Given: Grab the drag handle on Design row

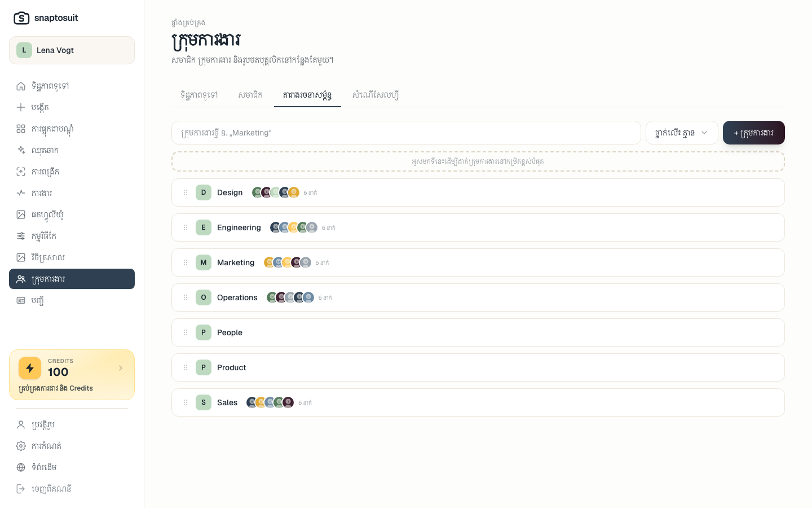Looking at the screenshot, I should [186, 192].
